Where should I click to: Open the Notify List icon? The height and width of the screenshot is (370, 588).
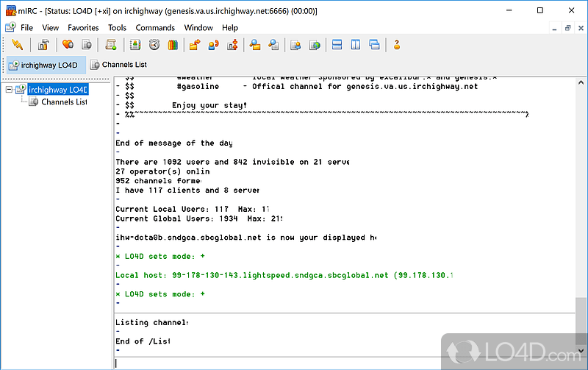tap(296, 45)
